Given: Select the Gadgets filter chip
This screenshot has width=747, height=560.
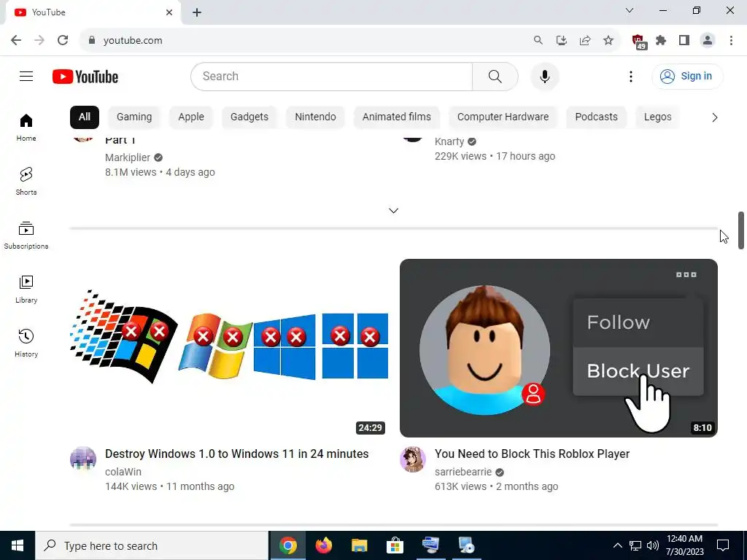Looking at the screenshot, I should pos(249,117).
